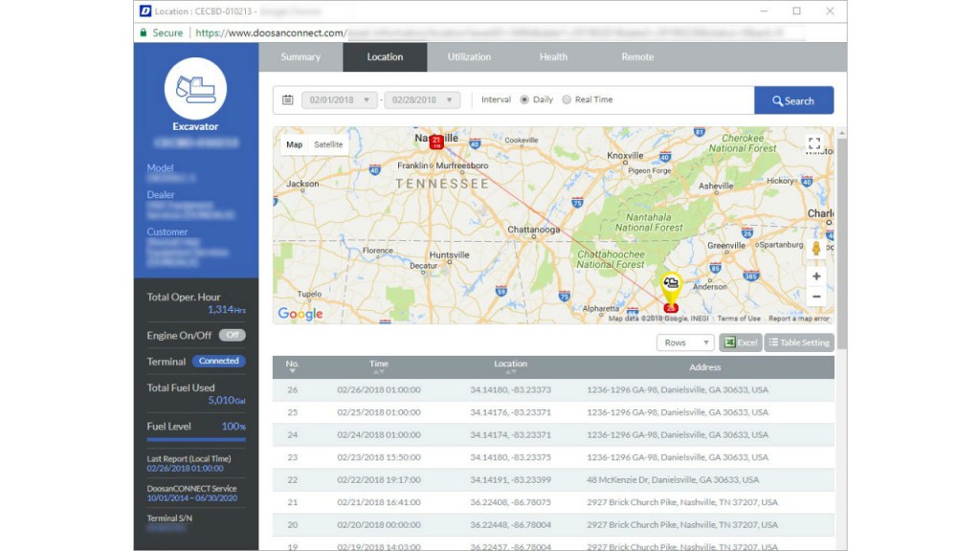This screenshot has height=551, width=980.
Task: Click the 48 McKenzie Dr address
Action: (673, 480)
